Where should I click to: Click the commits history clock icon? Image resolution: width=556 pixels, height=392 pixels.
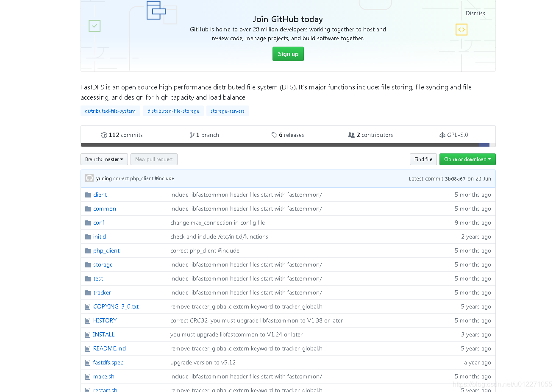[104, 135]
